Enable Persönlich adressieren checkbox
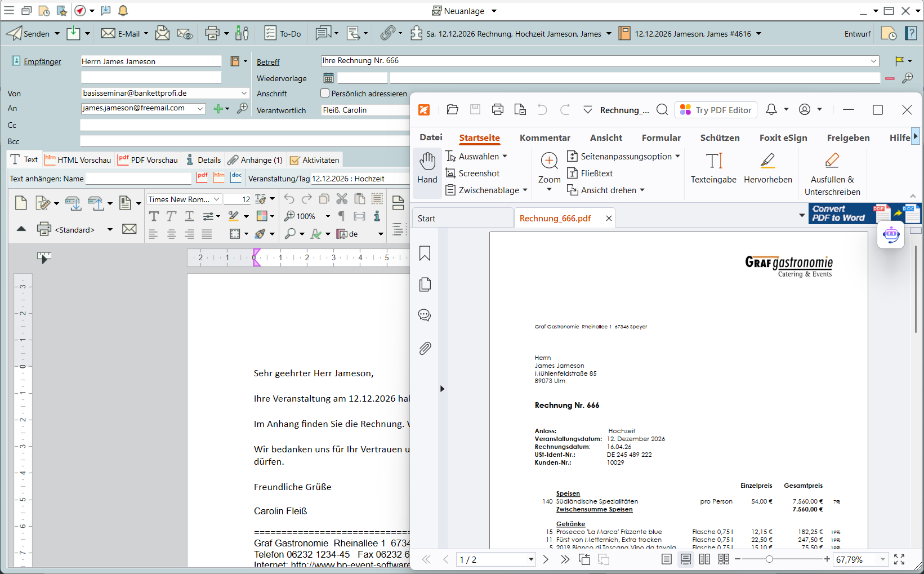 pyautogui.click(x=325, y=94)
